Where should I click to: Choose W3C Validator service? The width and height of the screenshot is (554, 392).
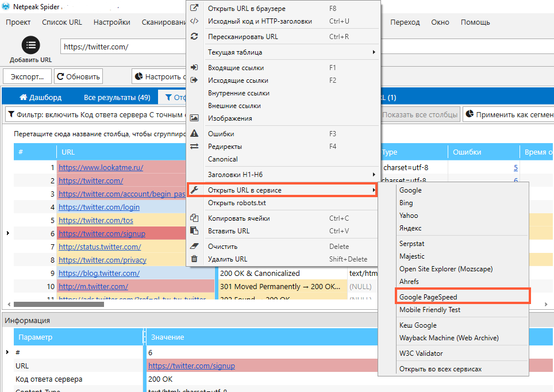coord(421,353)
